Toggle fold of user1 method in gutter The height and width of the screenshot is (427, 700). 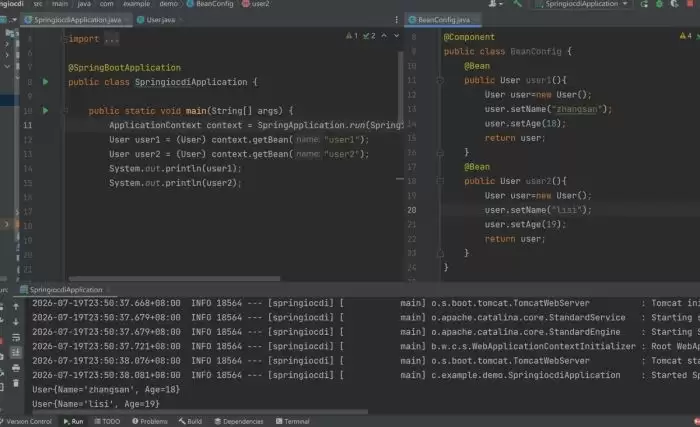[440, 80]
